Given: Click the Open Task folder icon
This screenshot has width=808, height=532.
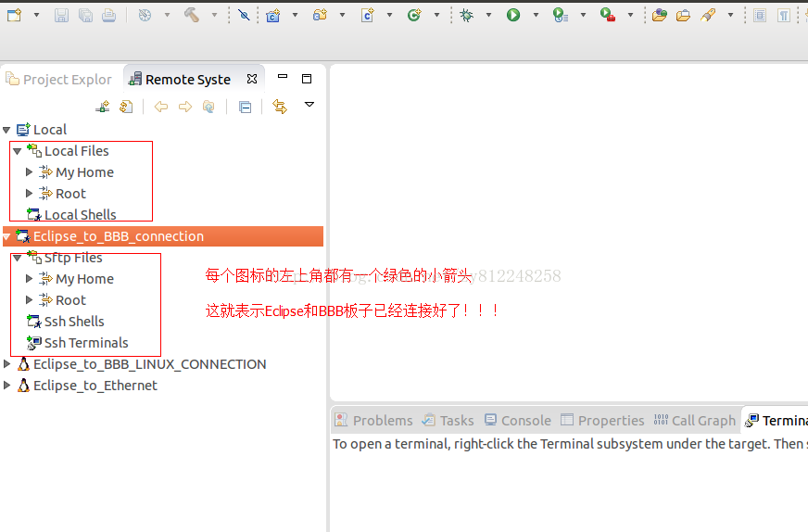Looking at the screenshot, I should tap(683, 16).
